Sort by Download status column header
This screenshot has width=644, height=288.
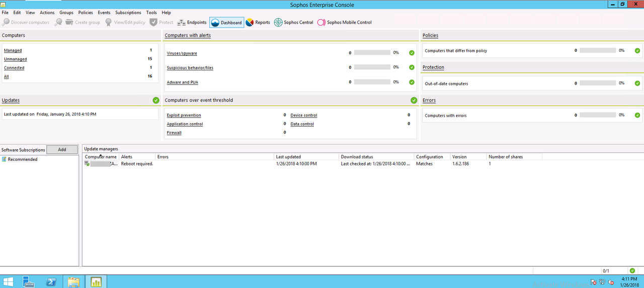coord(377,157)
